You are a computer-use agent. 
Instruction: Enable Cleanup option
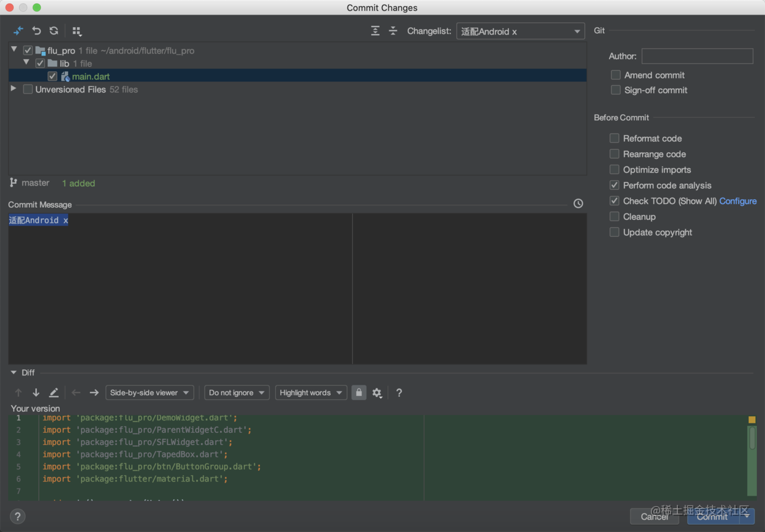pyautogui.click(x=614, y=216)
